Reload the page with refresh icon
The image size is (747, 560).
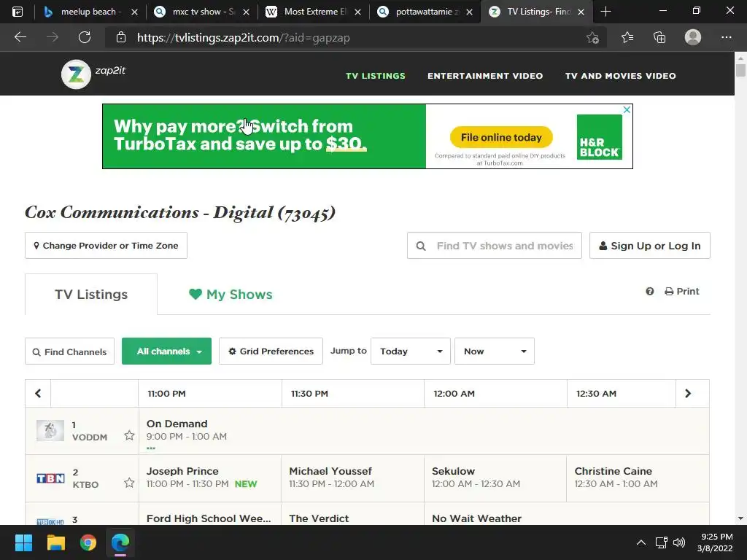(85, 37)
